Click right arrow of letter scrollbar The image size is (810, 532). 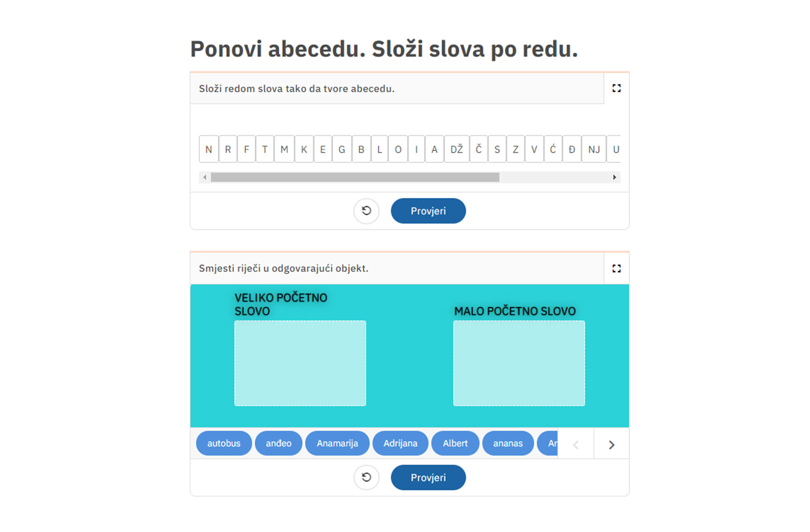(614, 177)
